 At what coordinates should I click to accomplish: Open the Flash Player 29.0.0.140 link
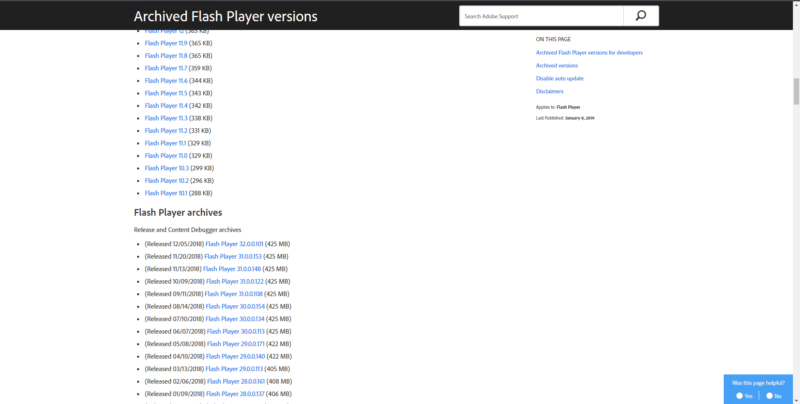pos(236,357)
